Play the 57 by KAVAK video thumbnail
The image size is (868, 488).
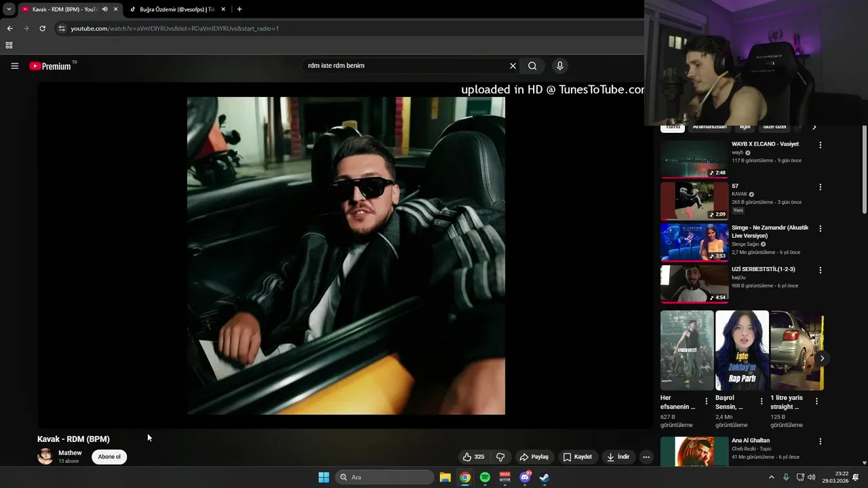(694, 201)
